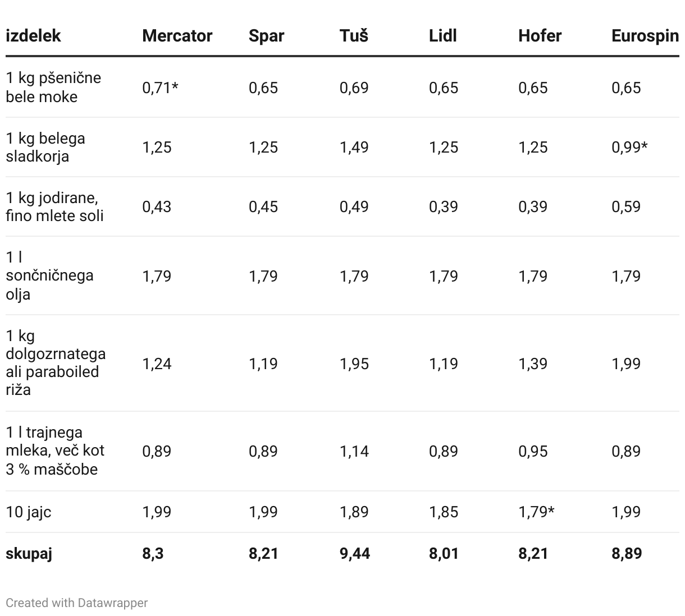685x616 pixels.
Task: Select Mercator flour price 0,71*
Action: [160, 88]
